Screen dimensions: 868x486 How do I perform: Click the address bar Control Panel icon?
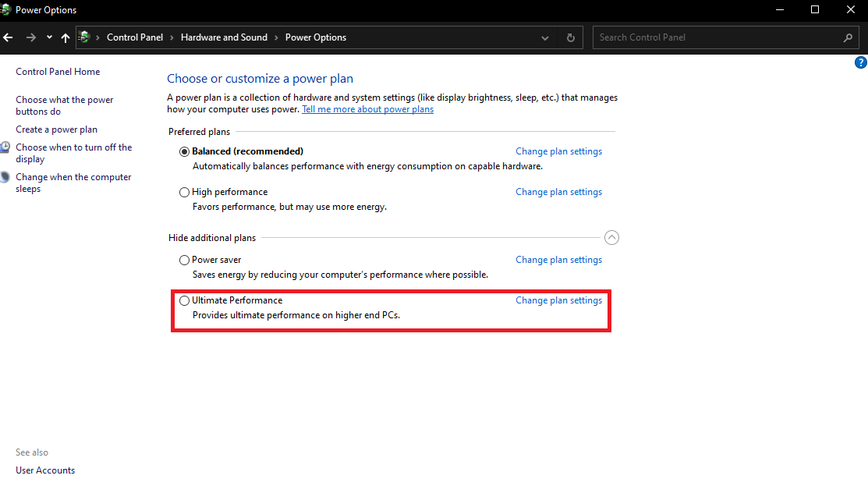pyautogui.click(x=84, y=37)
